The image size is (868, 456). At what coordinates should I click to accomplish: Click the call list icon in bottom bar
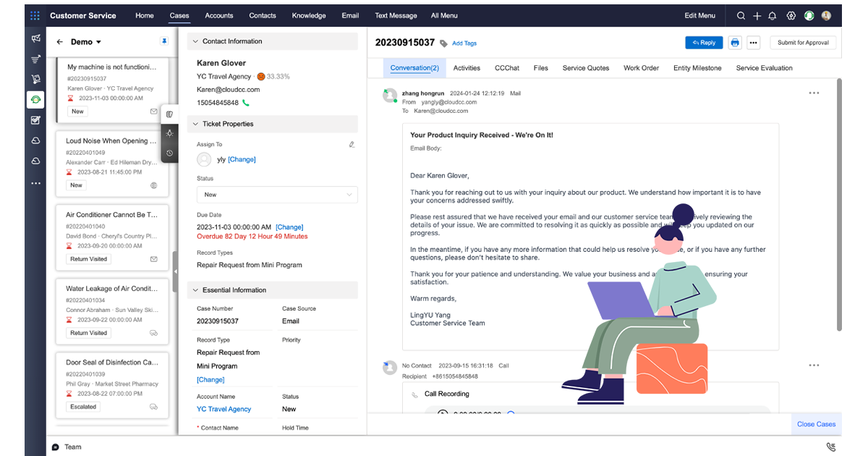830,447
